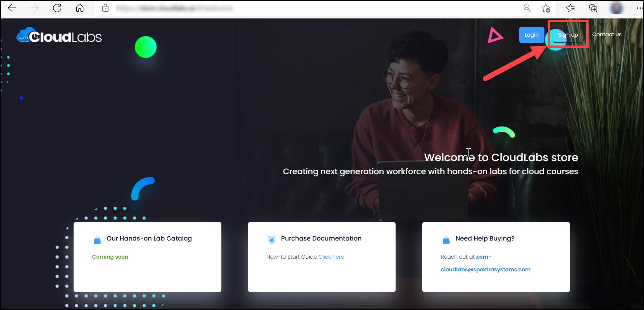644x310 pixels.
Task: Select the Purchase Documentation heading
Action: point(321,238)
